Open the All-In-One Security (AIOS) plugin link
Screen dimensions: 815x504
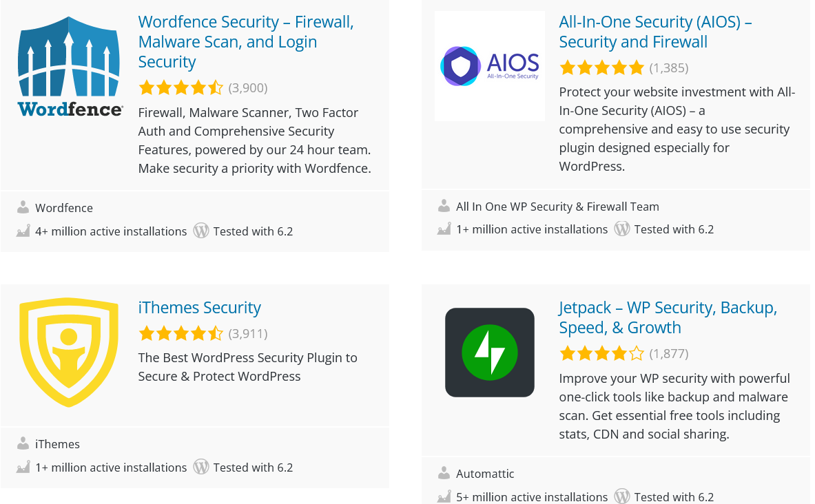click(654, 32)
